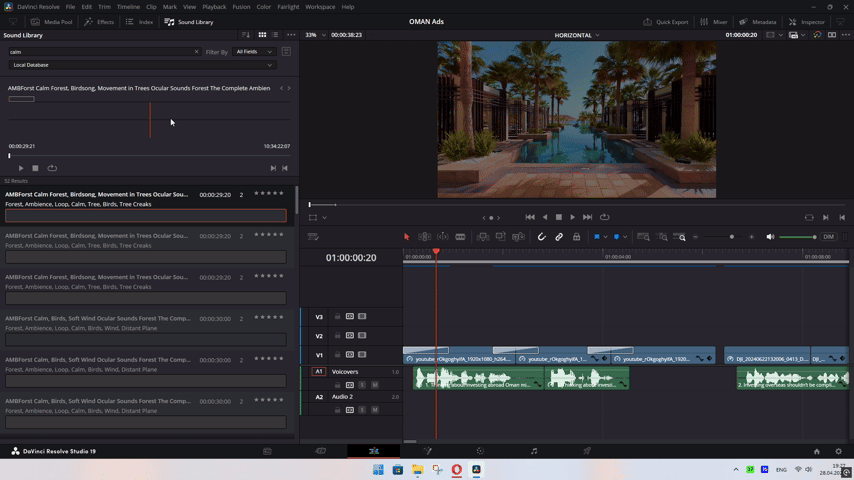854x480 pixels.
Task: Expand the Filter By All Fields dropdown
Action: (254, 52)
